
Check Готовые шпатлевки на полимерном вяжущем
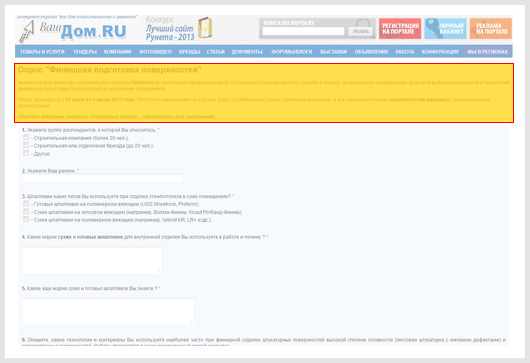tap(26, 203)
